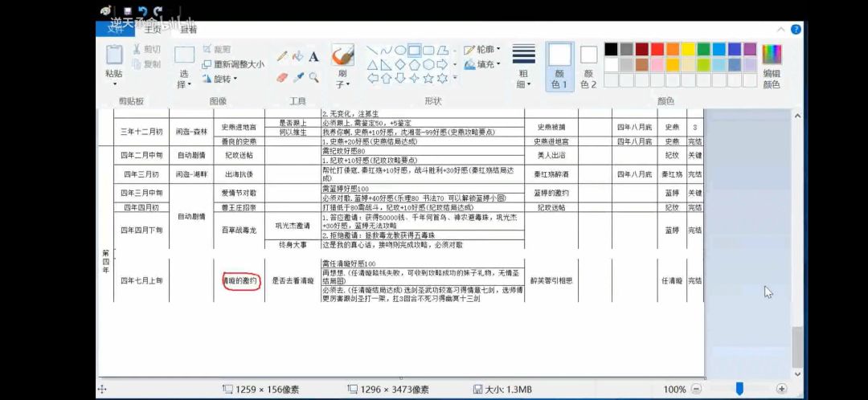The height and width of the screenshot is (400, 868).
Task: Click the Undo arrow in title bar
Action: tap(143, 11)
